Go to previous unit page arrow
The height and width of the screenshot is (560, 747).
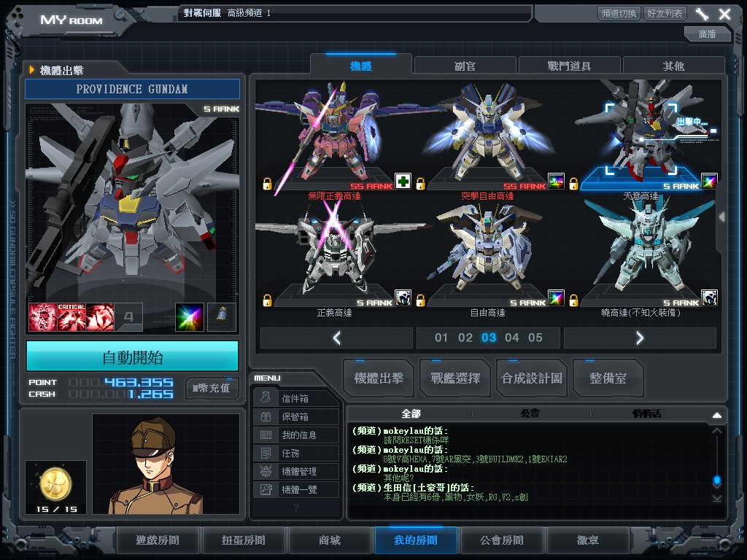tap(337, 338)
